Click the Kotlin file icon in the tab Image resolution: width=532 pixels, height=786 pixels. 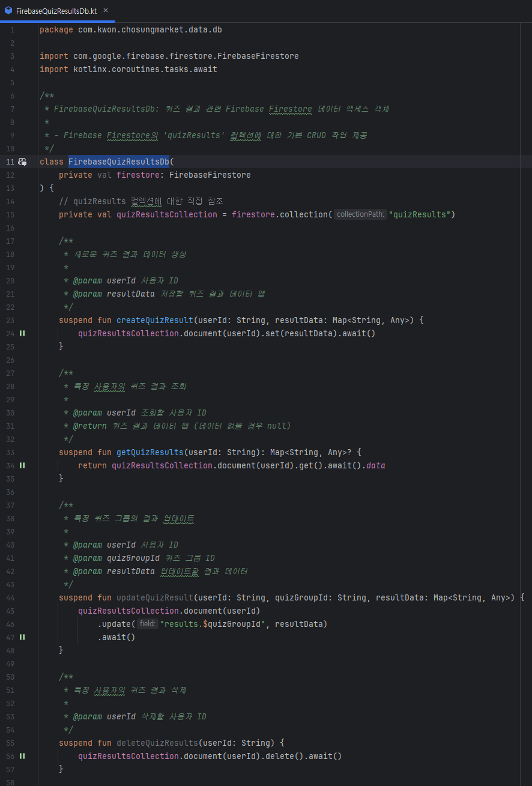pos(8,11)
